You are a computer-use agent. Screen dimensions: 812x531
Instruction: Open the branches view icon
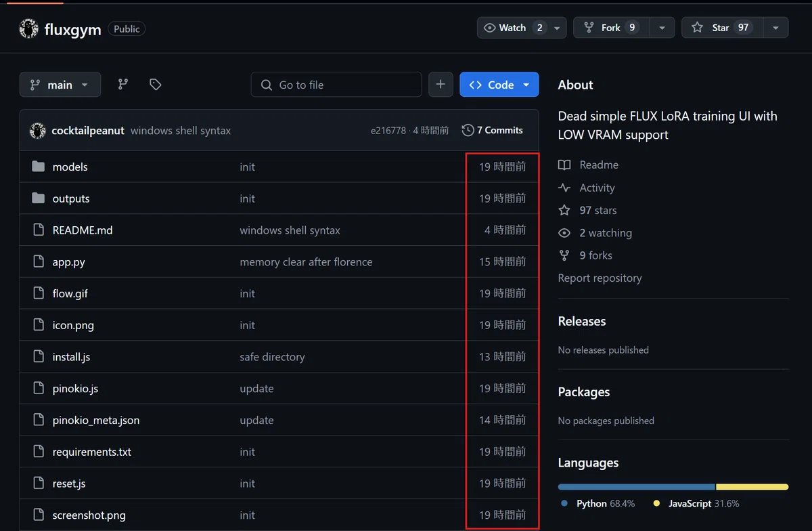coord(123,85)
